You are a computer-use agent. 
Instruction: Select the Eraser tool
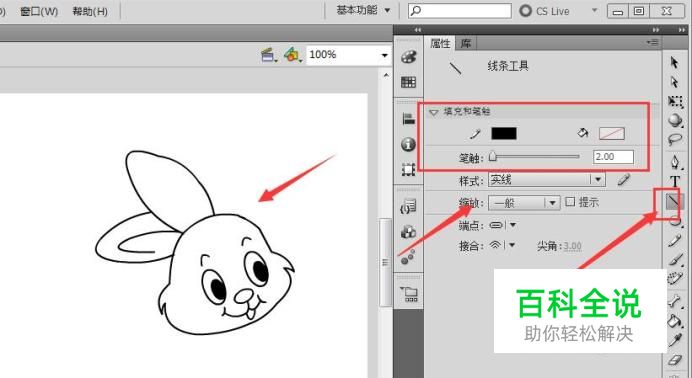tap(675, 359)
